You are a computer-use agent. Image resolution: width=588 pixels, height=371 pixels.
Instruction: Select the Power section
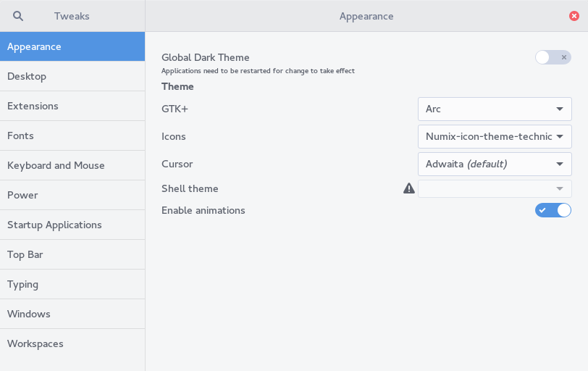(x=72, y=195)
